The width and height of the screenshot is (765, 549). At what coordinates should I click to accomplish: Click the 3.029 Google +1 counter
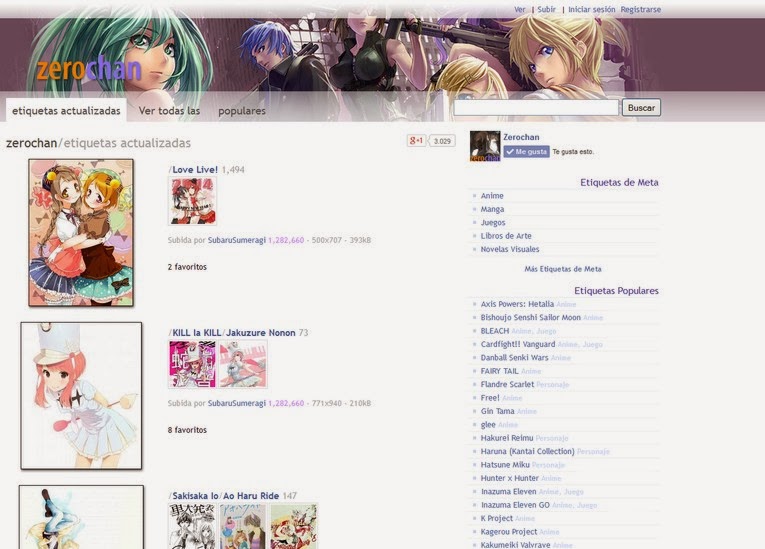[x=442, y=141]
